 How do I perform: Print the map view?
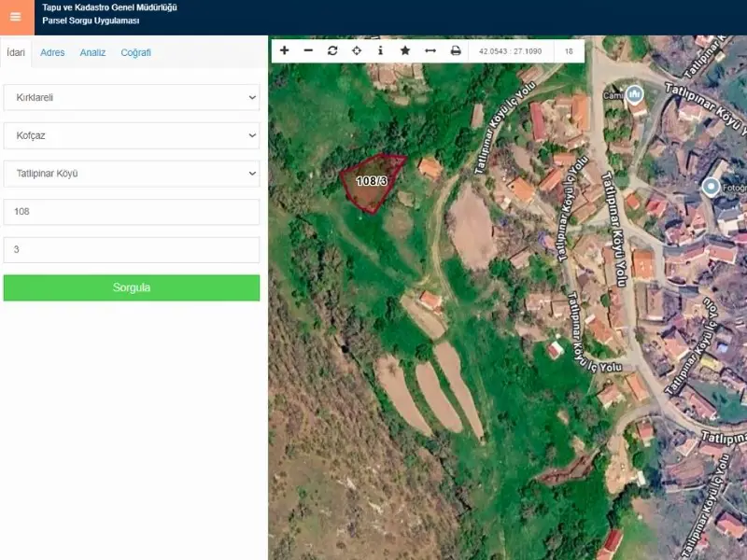coord(456,50)
